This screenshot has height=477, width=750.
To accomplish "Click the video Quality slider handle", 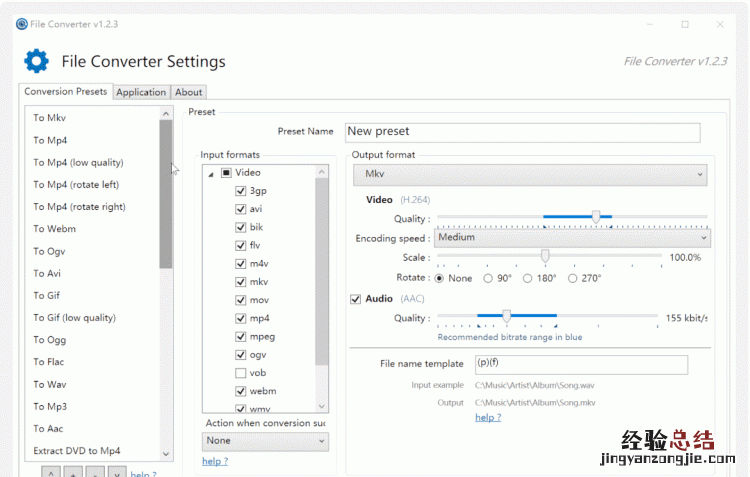I will pyautogui.click(x=596, y=217).
